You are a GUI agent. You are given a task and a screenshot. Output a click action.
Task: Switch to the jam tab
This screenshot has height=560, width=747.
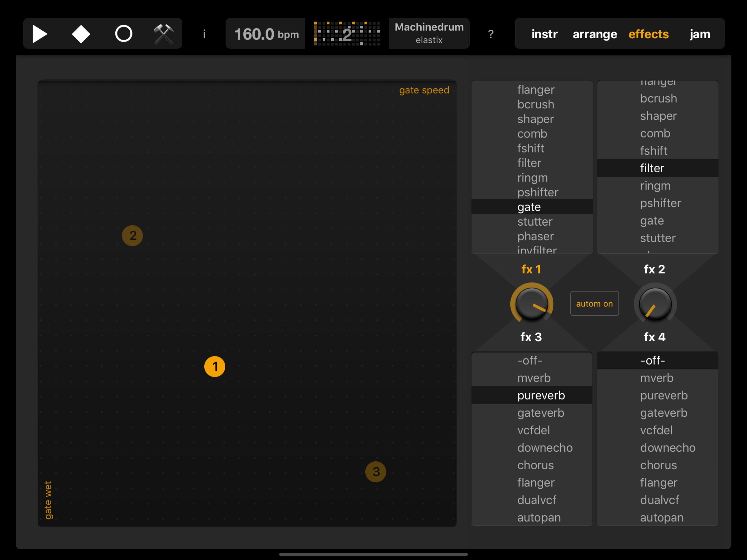(700, 34)
